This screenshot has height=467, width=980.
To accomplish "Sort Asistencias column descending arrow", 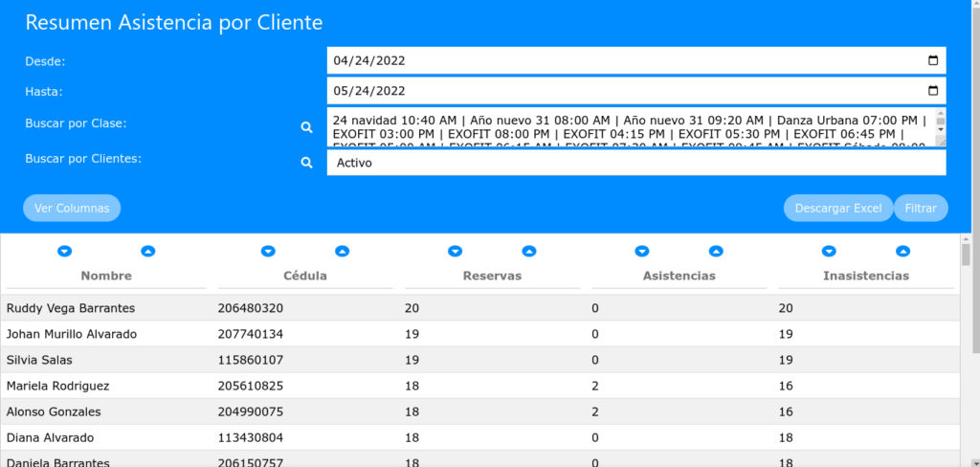I will (x=641, y=252).
